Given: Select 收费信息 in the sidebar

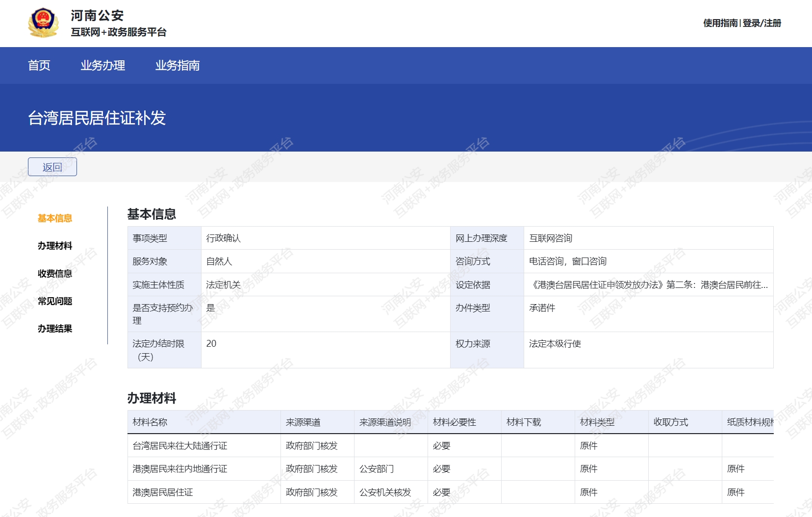Looking at the screenshot, I should pos(55,274).
